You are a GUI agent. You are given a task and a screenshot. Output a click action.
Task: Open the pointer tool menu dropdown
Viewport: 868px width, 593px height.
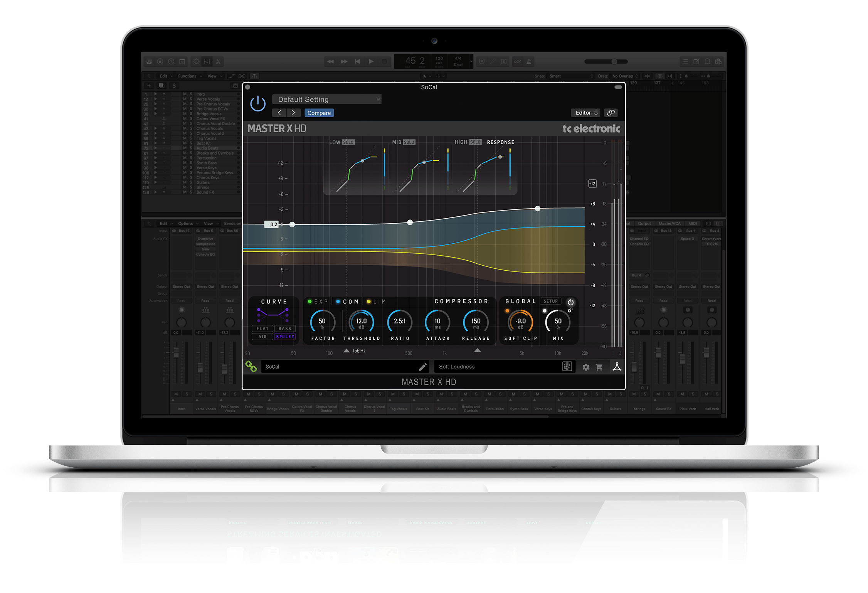tap(426, 76)
